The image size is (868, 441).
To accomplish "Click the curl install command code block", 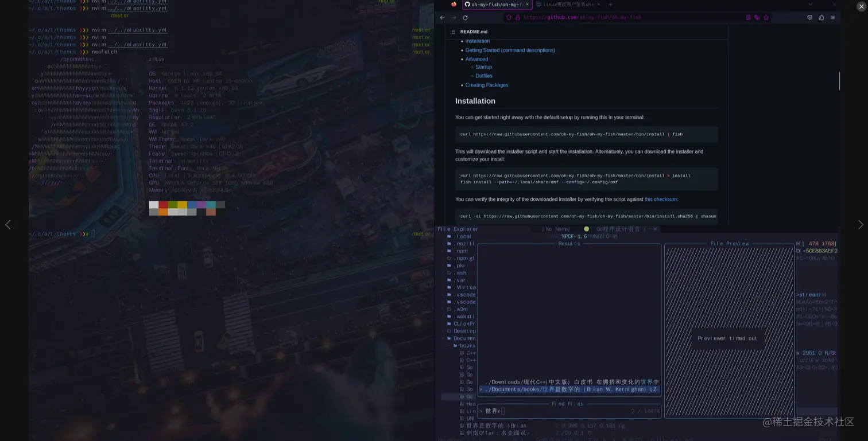I will click(x=586, y=134).
